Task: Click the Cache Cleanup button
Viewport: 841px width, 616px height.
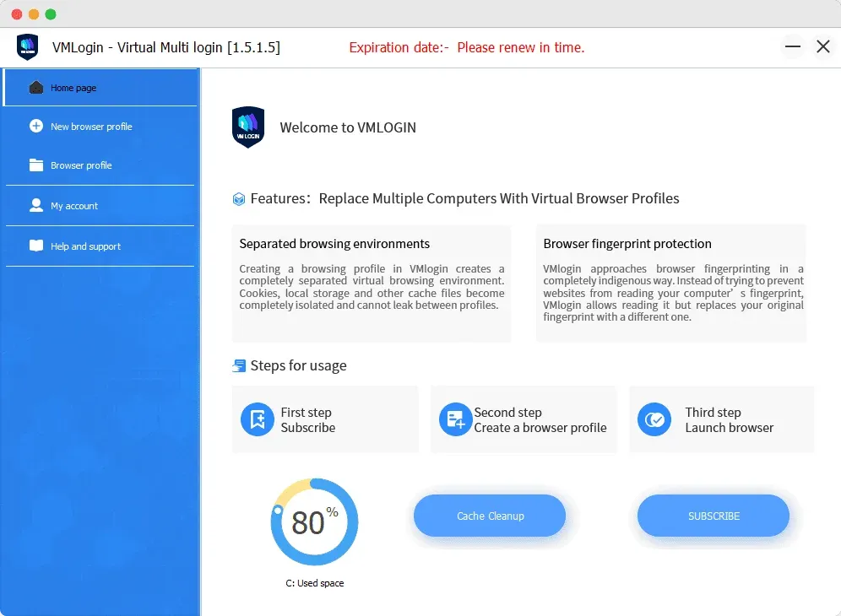Action: point(490,516)
